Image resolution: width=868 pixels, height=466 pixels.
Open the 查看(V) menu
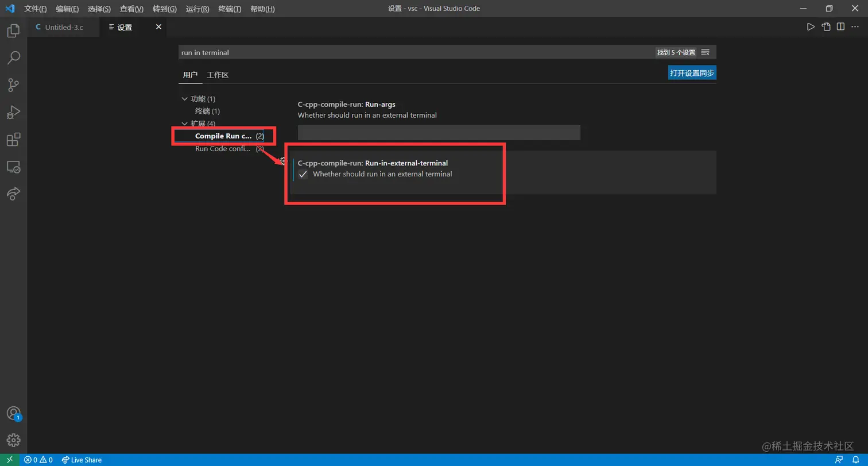[x=131, y=9]
